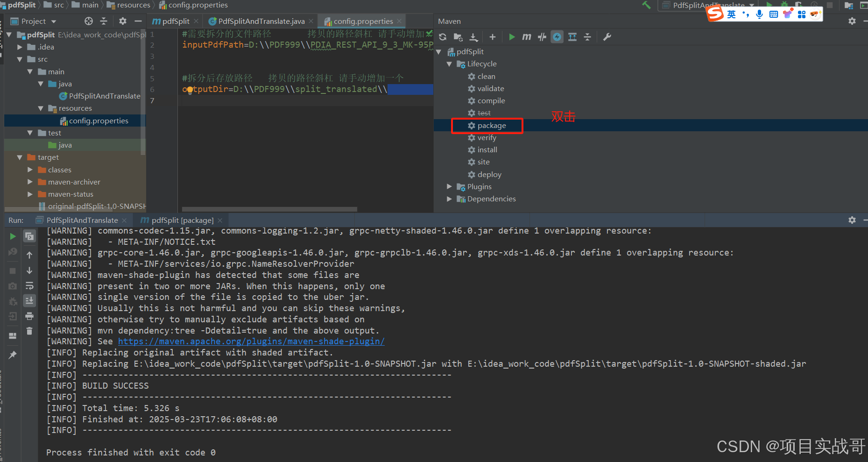Collapse all nodes in Maven tree
The height and width of the screenshot is (462, 868).
click(587, 37)
